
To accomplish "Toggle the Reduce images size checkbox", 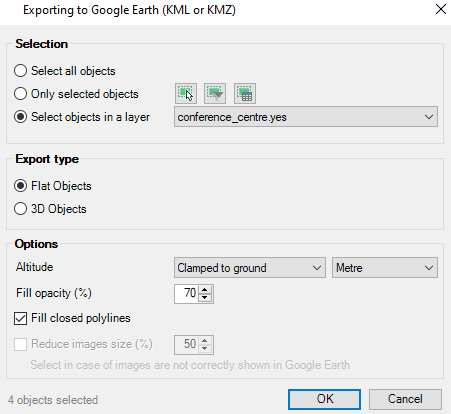I will coord(20,344).
